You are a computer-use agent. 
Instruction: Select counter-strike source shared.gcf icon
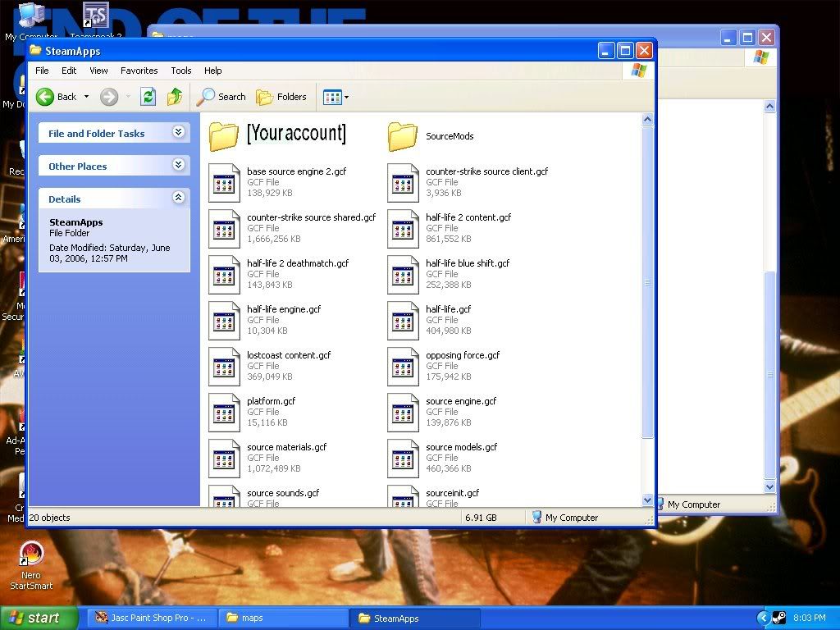(x=224, y=230)
